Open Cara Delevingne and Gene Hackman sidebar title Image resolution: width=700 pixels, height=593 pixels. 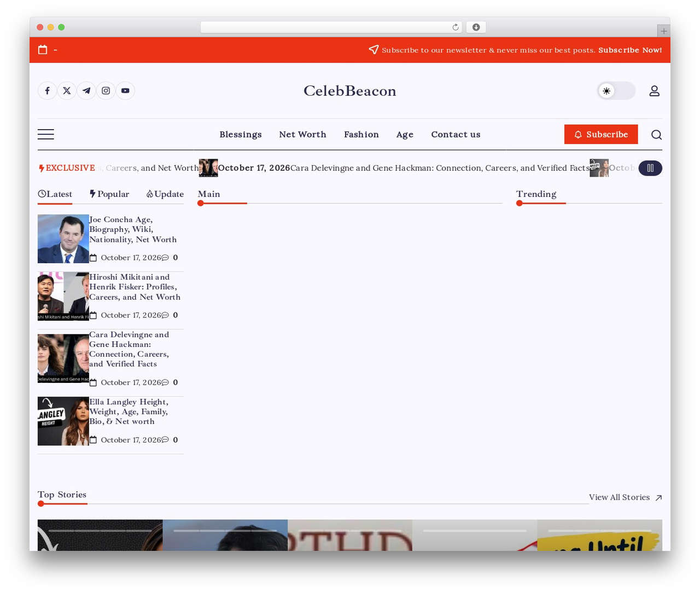[129, 349]
